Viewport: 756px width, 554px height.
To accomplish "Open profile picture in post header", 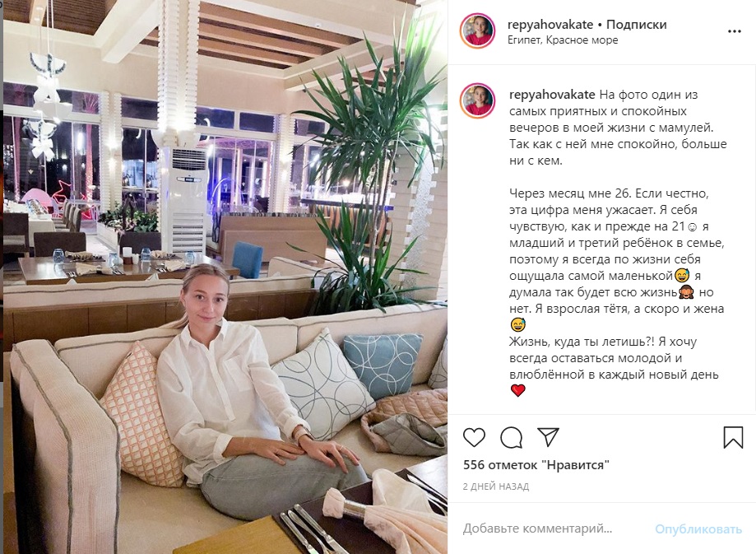I will pos(477,31).
